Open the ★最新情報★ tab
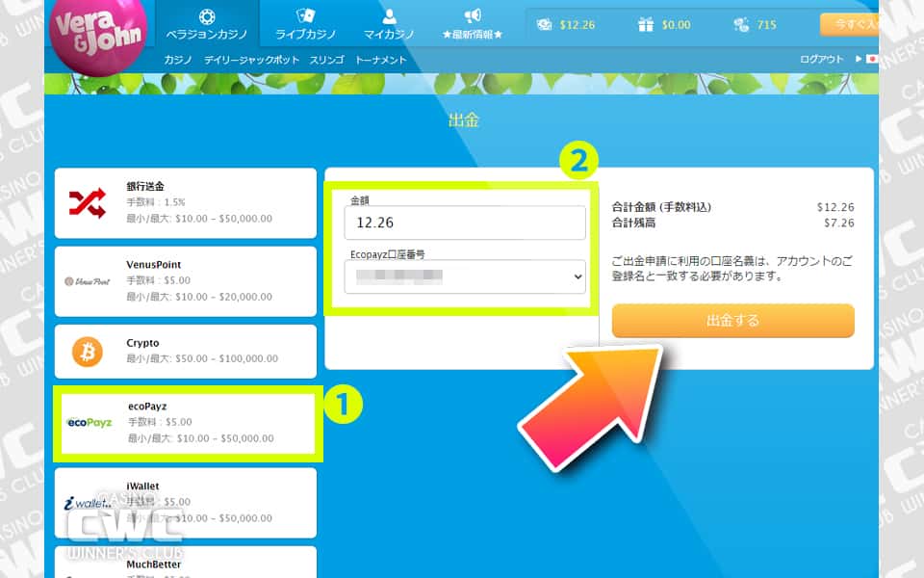924x578 pixels. pyautogui.click(x=473, y=24)
